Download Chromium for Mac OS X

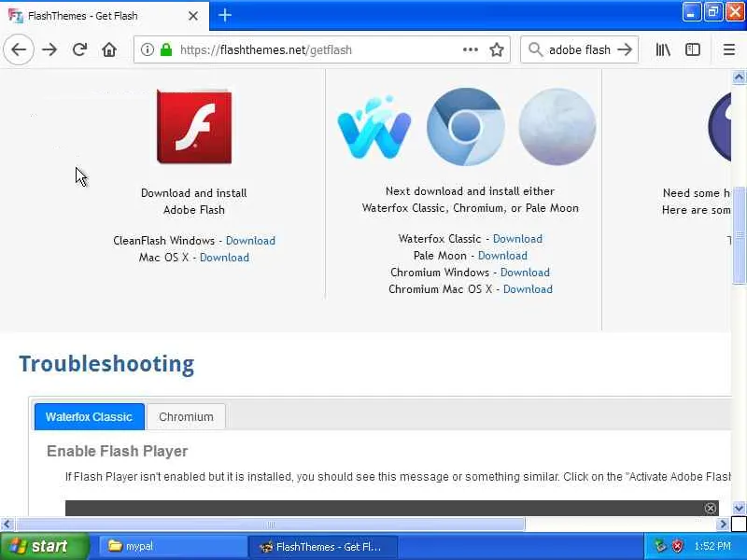[528, 289]
